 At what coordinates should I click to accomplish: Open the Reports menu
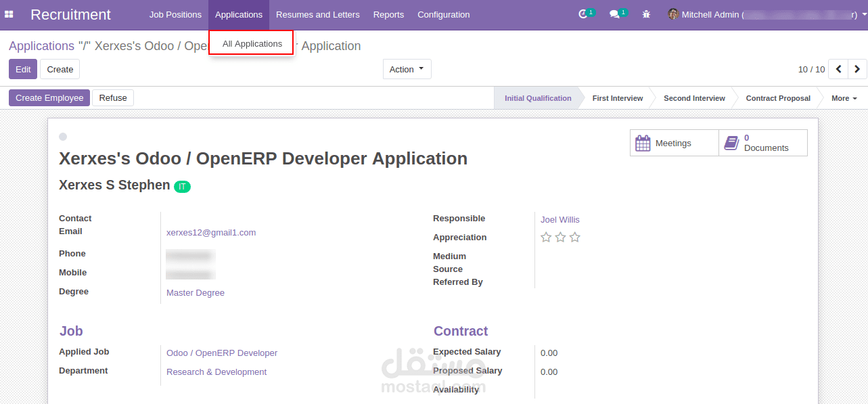[x=388, y=14]
